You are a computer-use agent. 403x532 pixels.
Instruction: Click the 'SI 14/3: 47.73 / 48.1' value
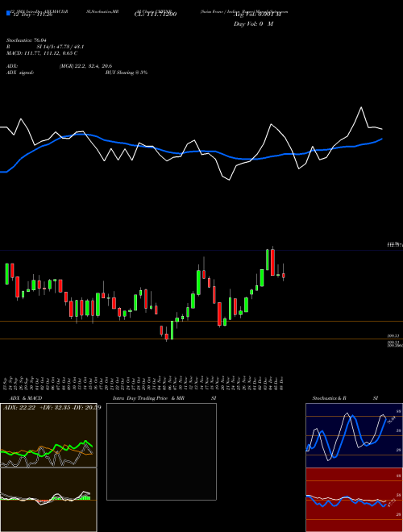[60, 47]
